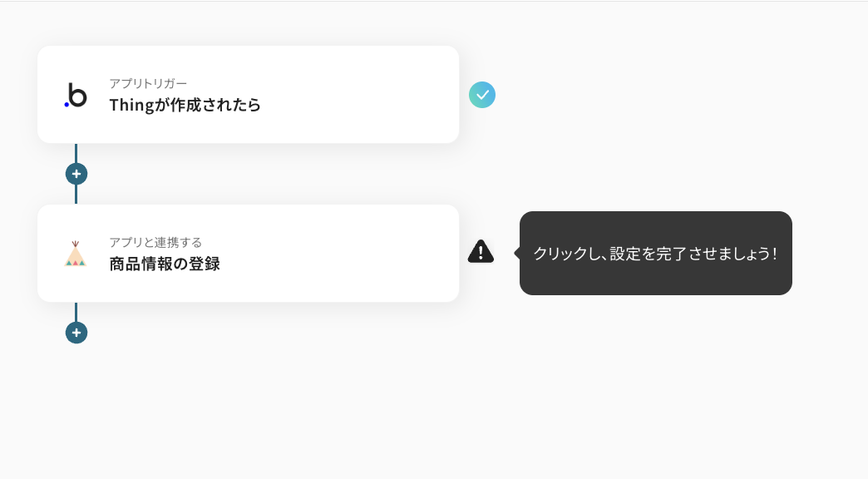The image size is (868, 479).
Task: Add a step below the 商品情報の登録 card
Action: pyautogui.click(x=76, y=333)
